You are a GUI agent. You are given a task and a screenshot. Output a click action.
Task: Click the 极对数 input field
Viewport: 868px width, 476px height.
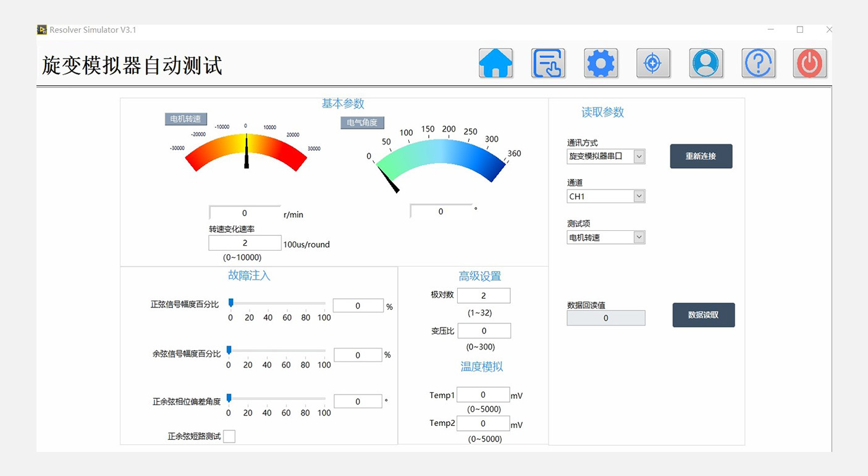pos(484,296)
